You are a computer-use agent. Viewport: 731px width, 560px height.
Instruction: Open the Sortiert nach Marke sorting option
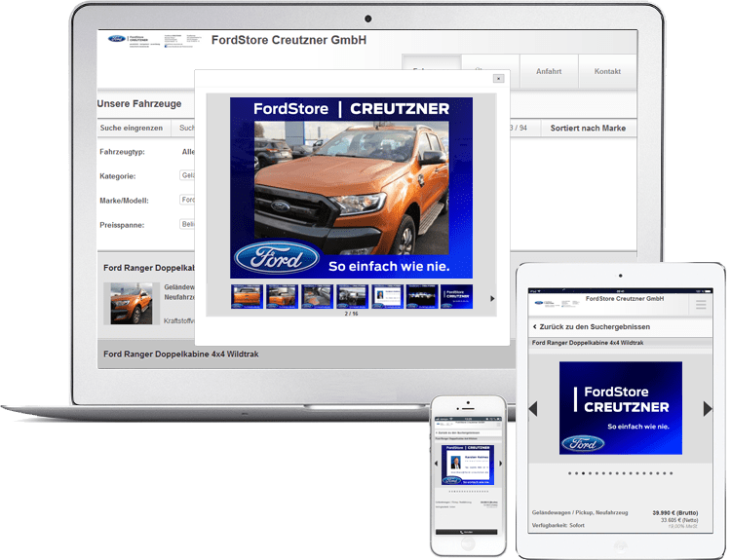pyautogui.click(x=588, y=129)
